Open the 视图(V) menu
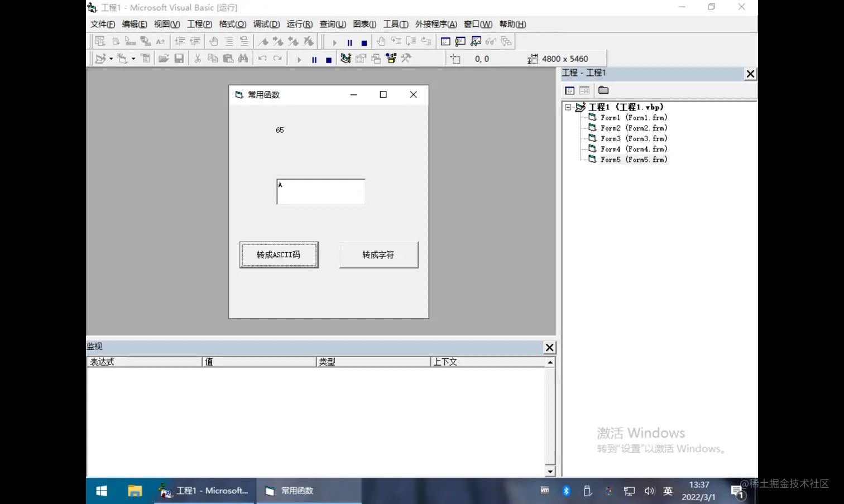Image resolution: width=844 pixels, height=504 pixels. 167,24
